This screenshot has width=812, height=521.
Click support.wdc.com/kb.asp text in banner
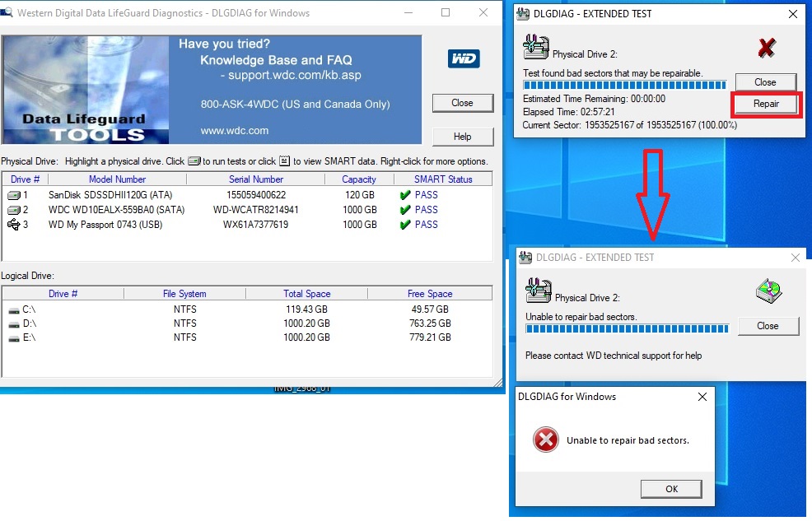[x=295, y=76]
